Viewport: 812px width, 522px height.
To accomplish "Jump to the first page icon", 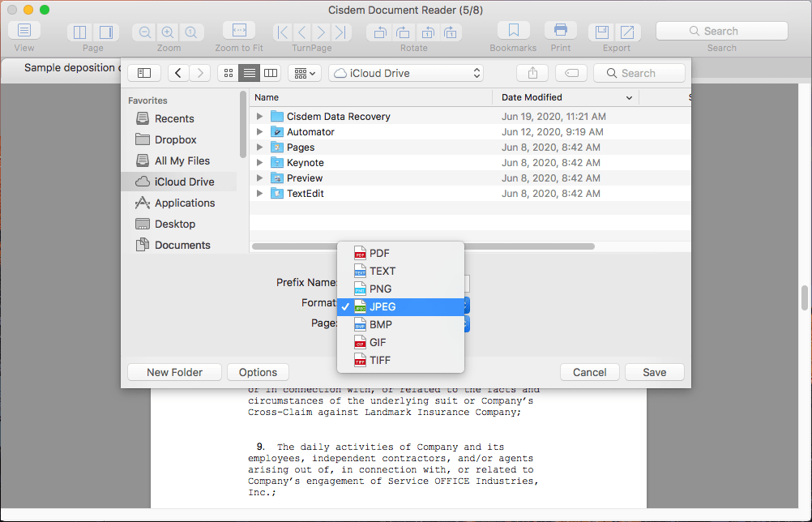I will point(282,32).
